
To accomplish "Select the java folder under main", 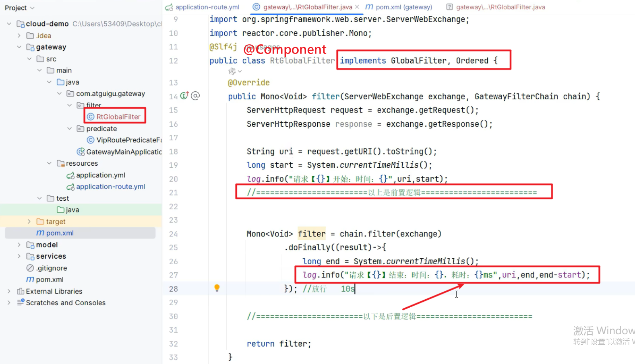I will [x=72, y=82].
